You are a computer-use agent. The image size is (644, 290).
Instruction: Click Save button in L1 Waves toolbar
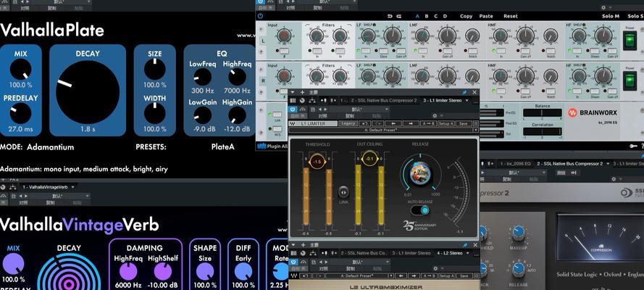tap(464, 124)
